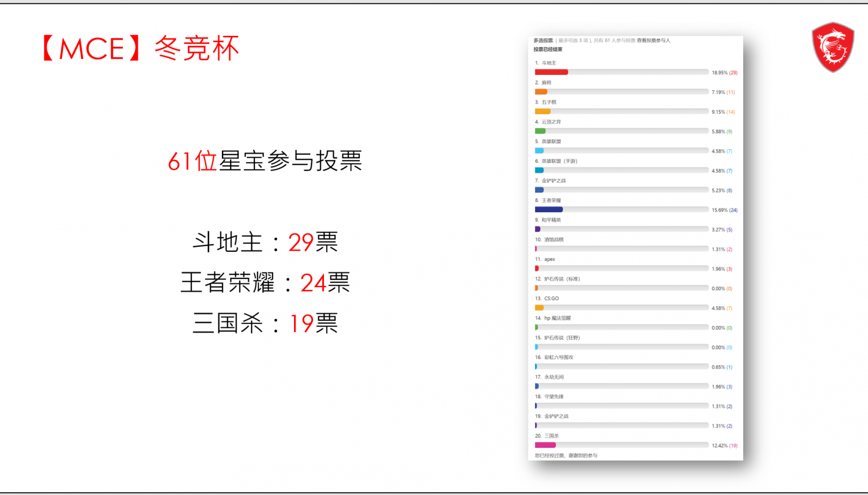Select the 61位星宝参与投票 headline

265,161
